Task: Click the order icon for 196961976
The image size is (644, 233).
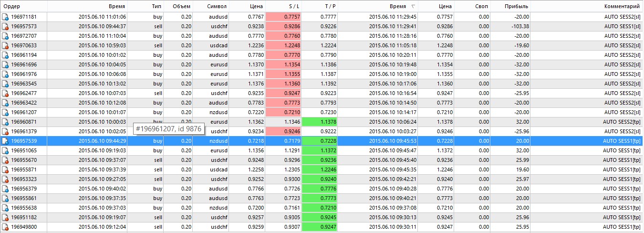Action: pyautogui.click(x=5, y=74)
